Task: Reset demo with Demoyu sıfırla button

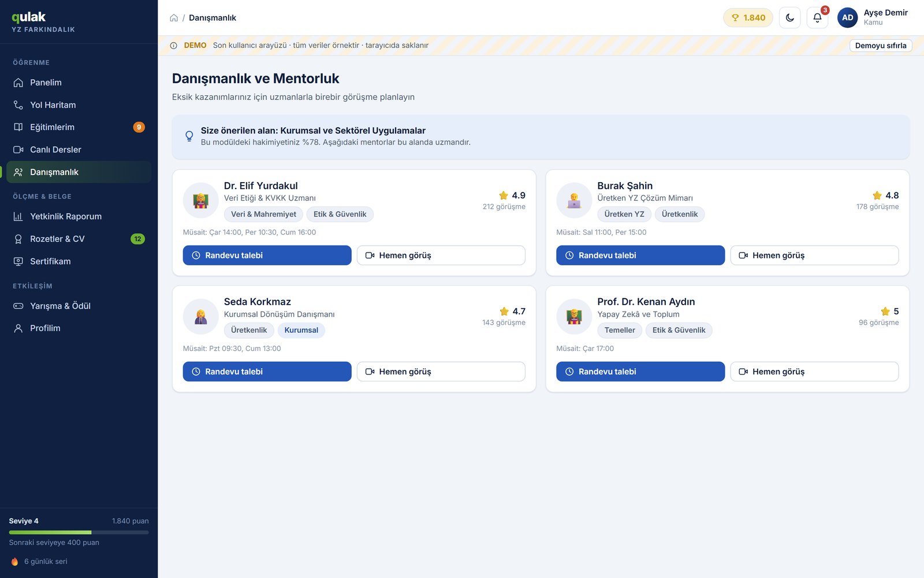Action: (x=880, y=46)
